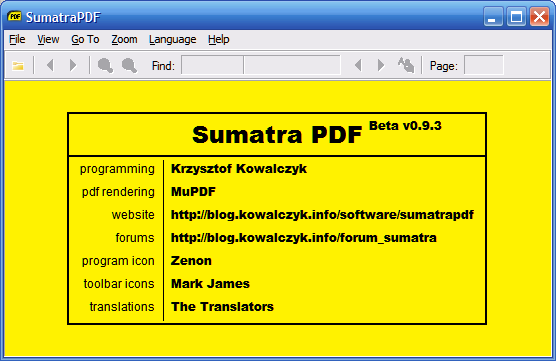Click the 'program icon' row label
Image resolution: width=556 pixels, height=361 pixels.
coord(118,261)
